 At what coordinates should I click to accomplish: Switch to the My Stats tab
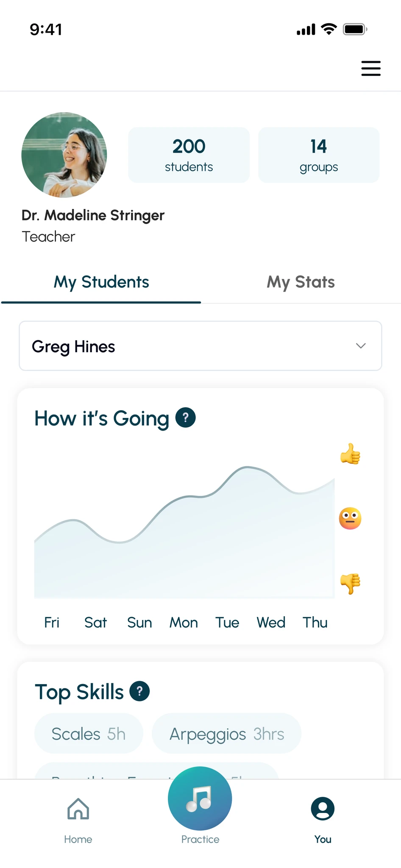click(301, 282)
